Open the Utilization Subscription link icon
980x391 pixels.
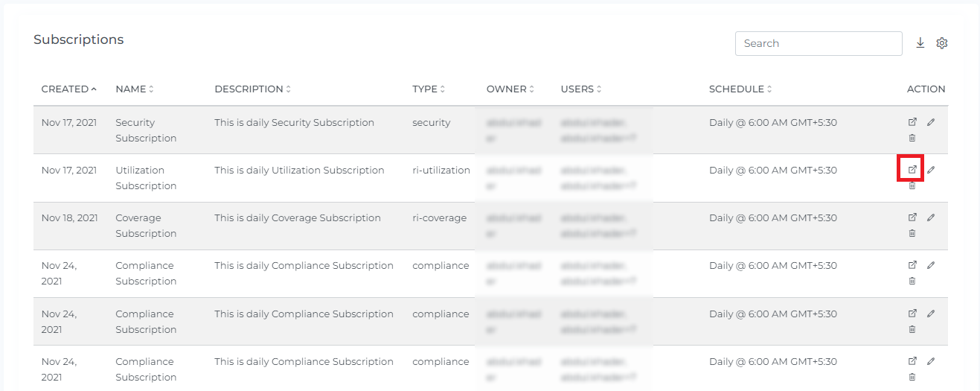point(912,170)
